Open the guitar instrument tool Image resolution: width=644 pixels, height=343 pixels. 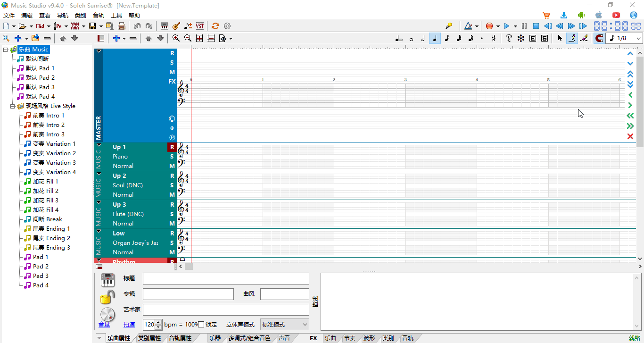176,26
